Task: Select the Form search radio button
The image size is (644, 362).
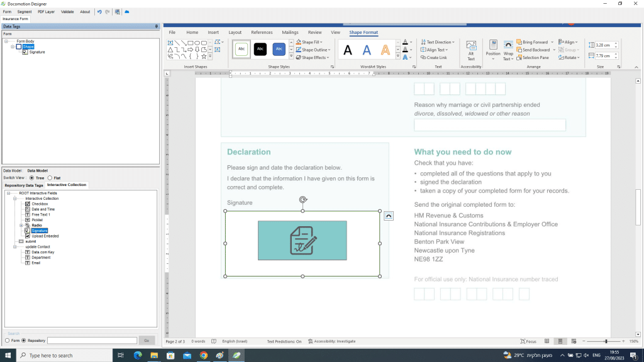Action: coord(8,341)
